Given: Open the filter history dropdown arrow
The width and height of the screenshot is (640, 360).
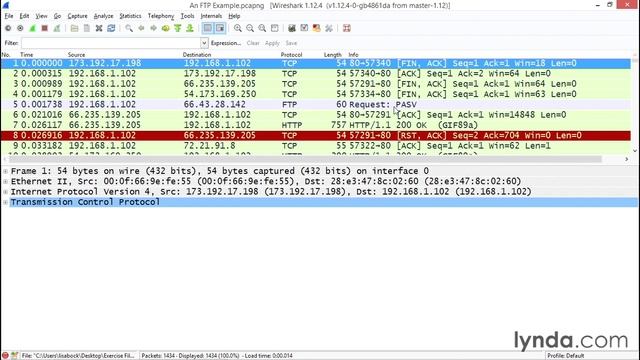Looking at the screenshot, I should tap(204, 43).
